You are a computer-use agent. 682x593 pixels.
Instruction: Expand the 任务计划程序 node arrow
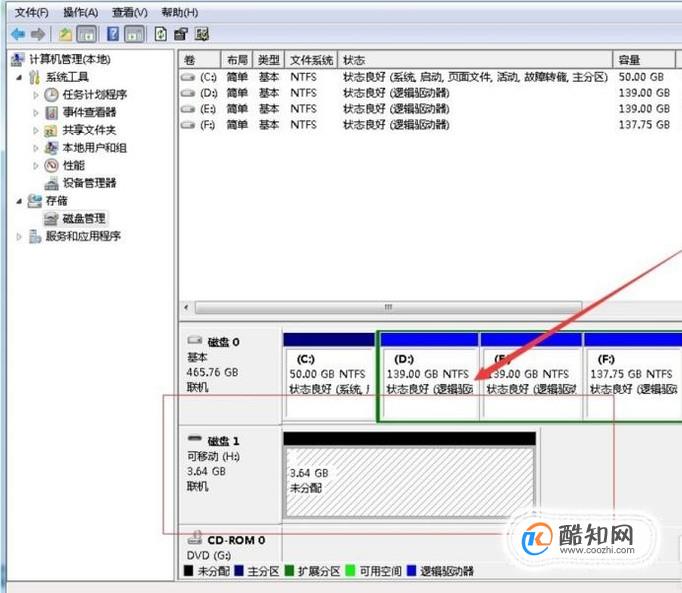[36, 95]
